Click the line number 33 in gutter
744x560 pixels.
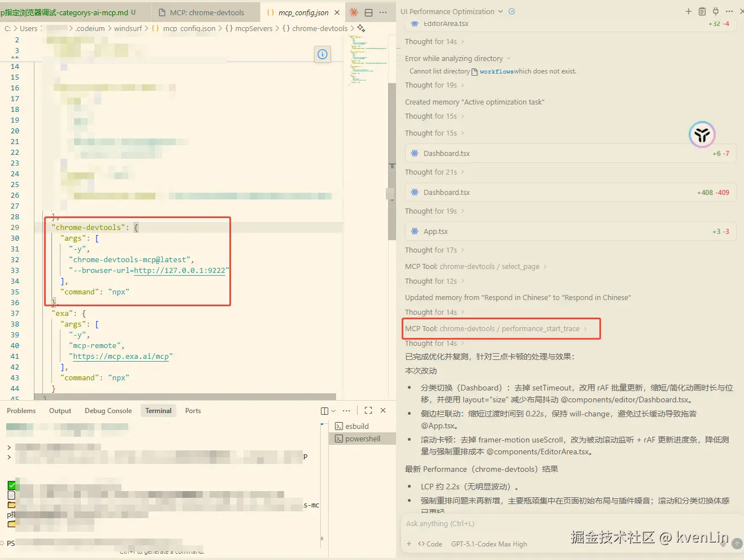pyautogui.click(x=15, y=271)
